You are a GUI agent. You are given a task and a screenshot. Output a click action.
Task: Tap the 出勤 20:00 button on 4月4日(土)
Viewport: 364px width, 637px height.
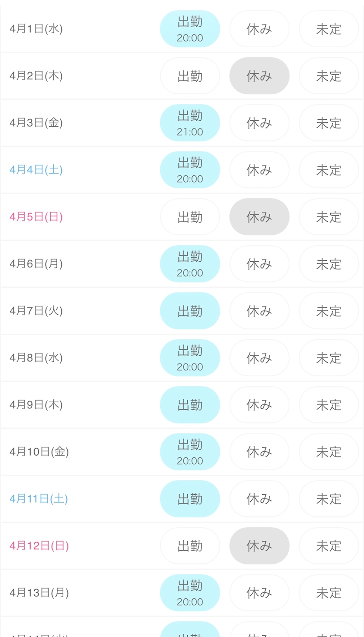[x=190, y=170]
